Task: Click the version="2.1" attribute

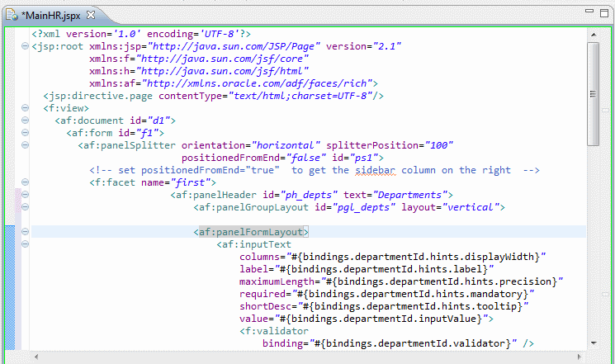Action: pos(363,46)
